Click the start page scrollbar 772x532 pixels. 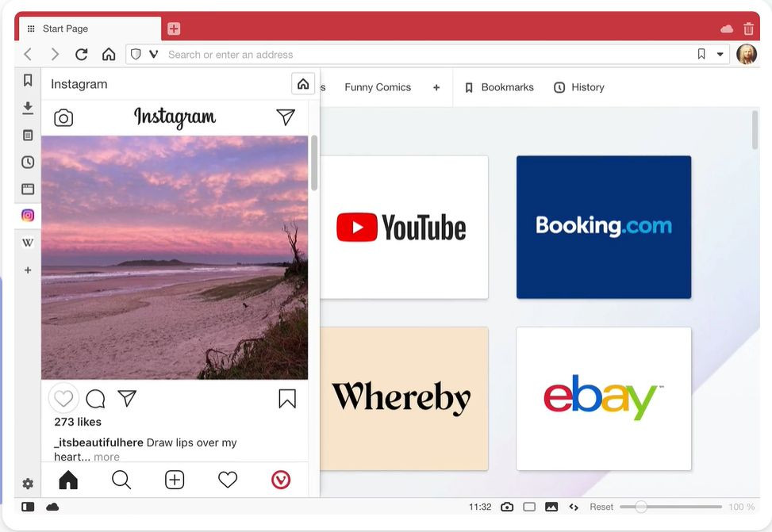coord(755,130)
